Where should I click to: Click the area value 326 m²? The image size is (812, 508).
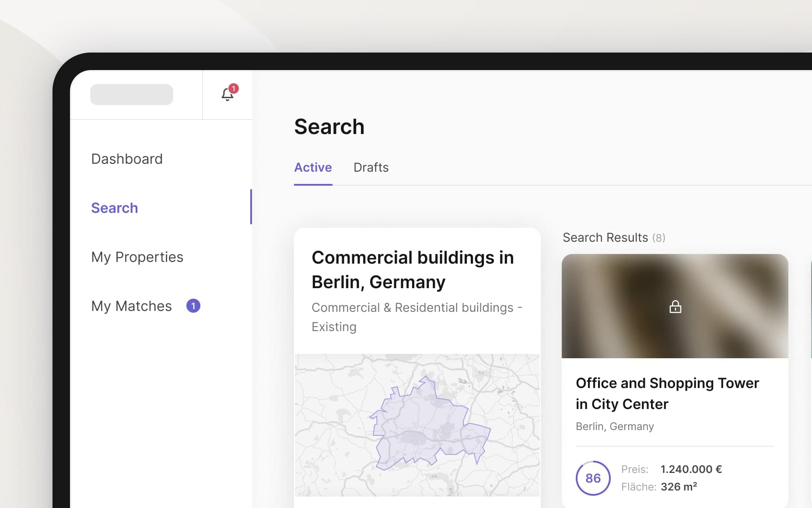(x=679, y=487)
